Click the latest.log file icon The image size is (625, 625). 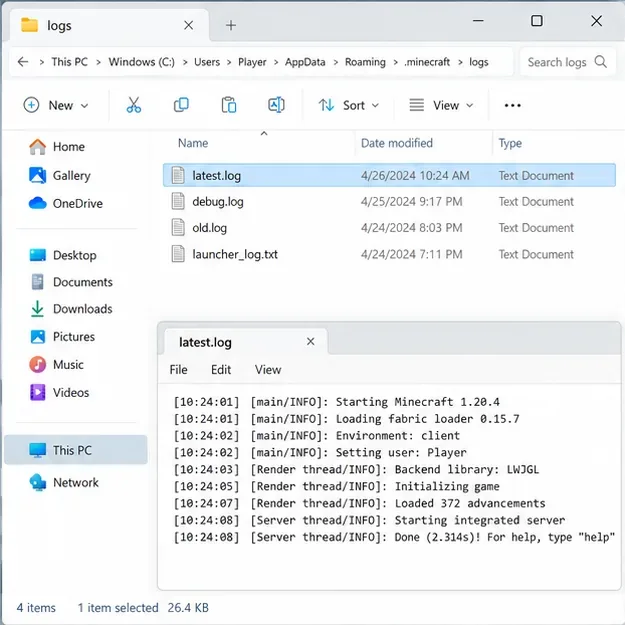coord(178,175)
